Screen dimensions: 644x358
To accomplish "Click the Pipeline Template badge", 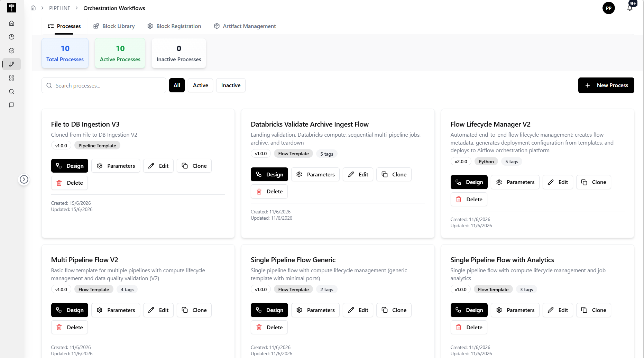I will (x=97, y=146).
